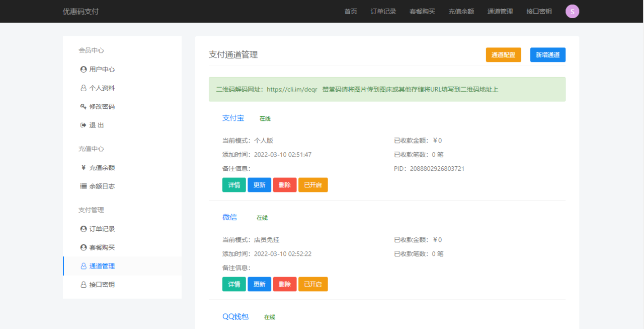The image size is (644, 329).
Task: Click the logout icon beside 退出
Action: tap(84, 125)
